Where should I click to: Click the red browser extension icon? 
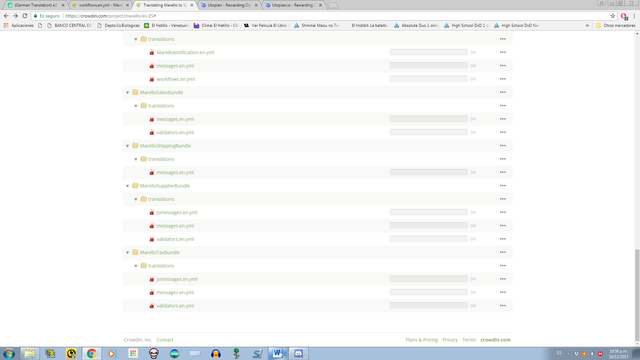point(624,16)
